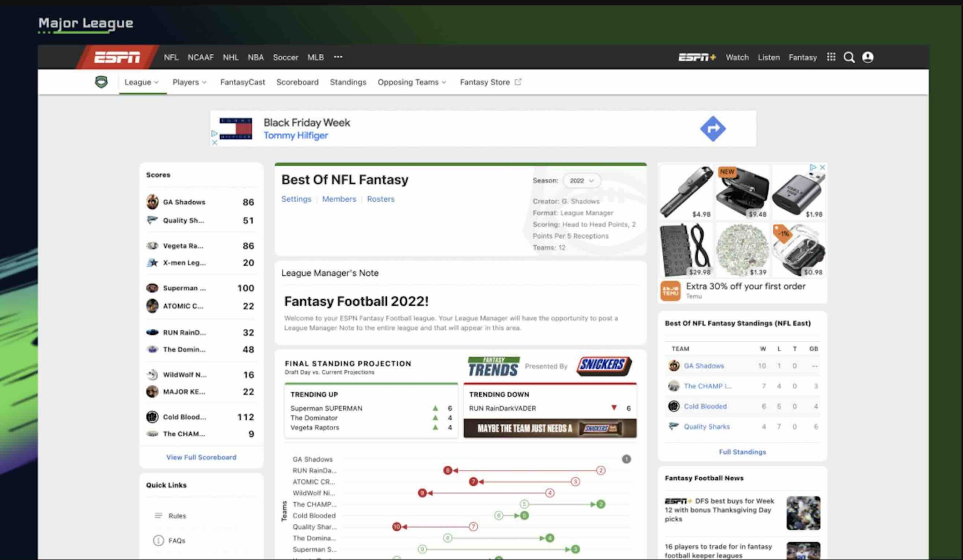
Task: Click the ESPN+ logo in navbar
Action: tap(697, 57)
